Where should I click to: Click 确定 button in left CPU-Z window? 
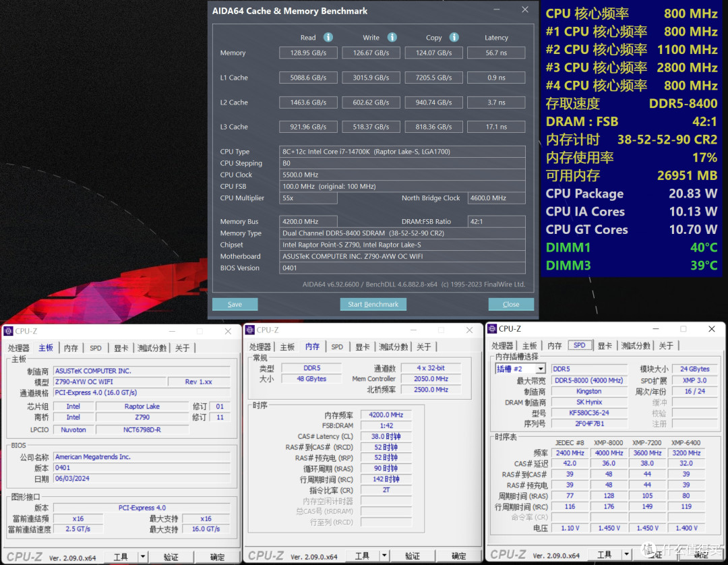tap(217, 556)
